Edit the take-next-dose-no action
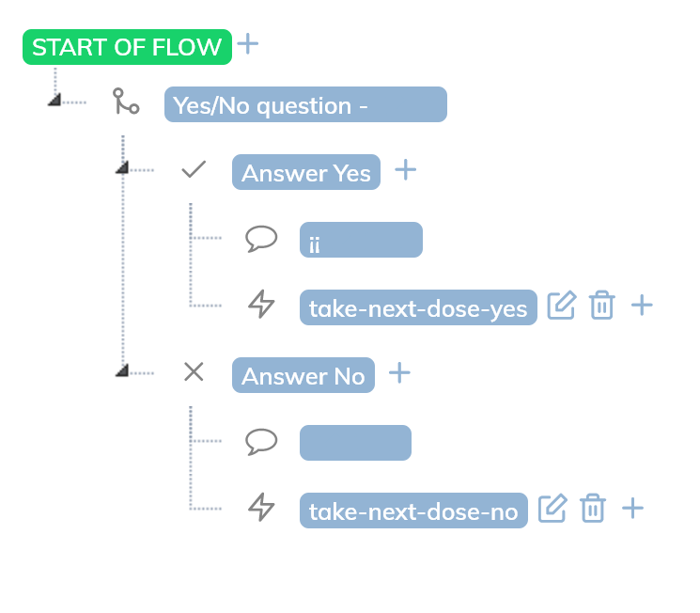Screen dimensions: 700x613 (552, 508)
